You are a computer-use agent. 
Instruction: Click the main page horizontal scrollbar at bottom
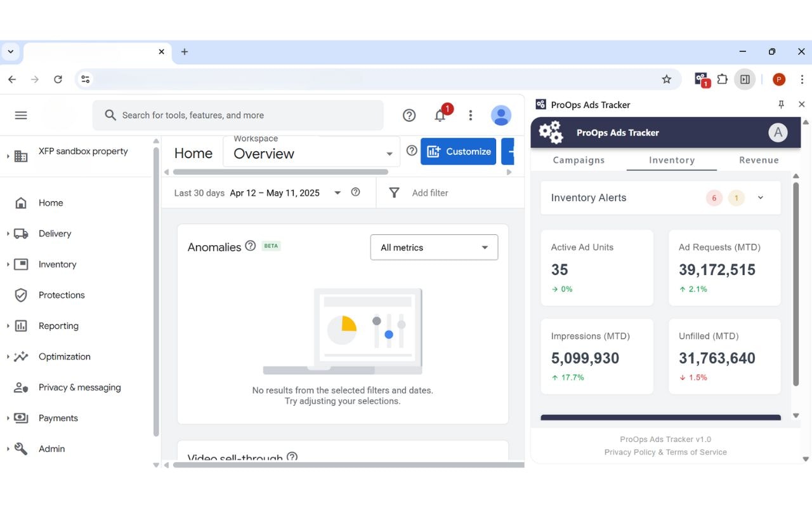[x=349, y=465]
